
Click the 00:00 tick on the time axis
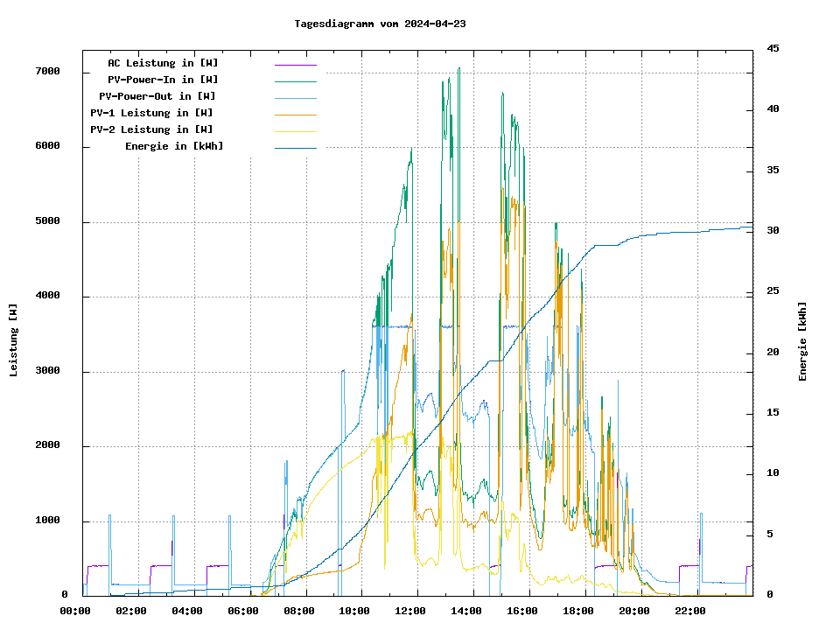coord(75,611)
